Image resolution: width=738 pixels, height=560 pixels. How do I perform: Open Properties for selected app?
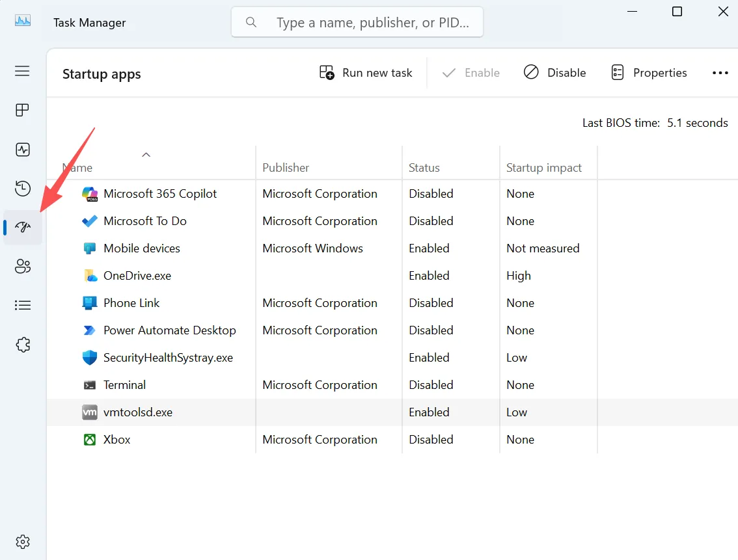click(x=649, y=73)
